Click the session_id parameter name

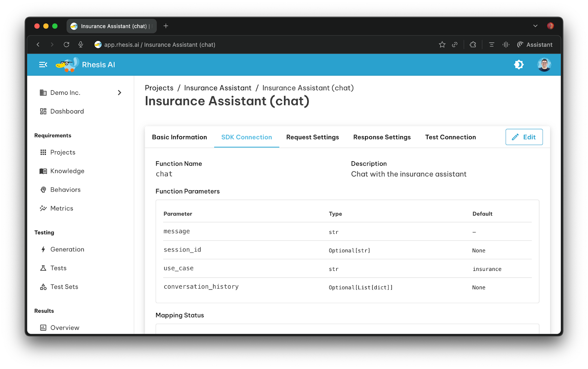[182, 250]
